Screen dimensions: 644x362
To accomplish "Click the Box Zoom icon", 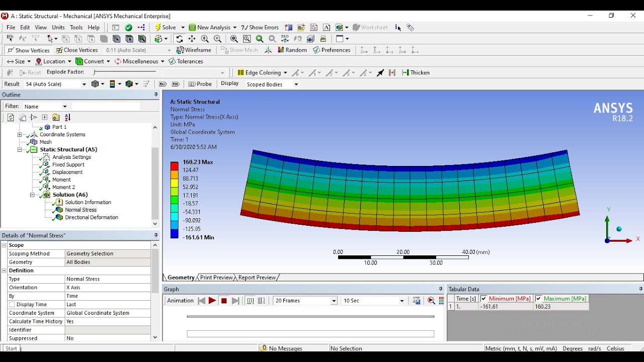I will click(247, 39).
